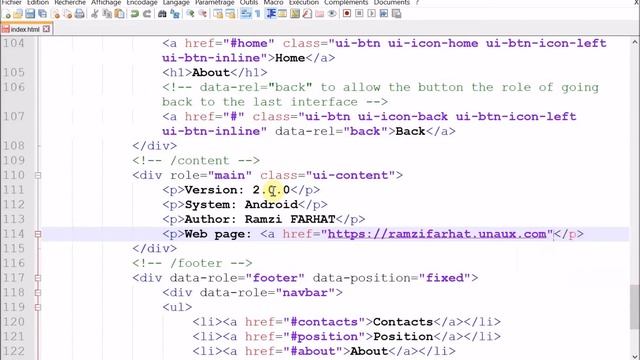This screenshot has width=640, height=360.
Task: Print the document with the printer icon
Action: pos(80,14)
